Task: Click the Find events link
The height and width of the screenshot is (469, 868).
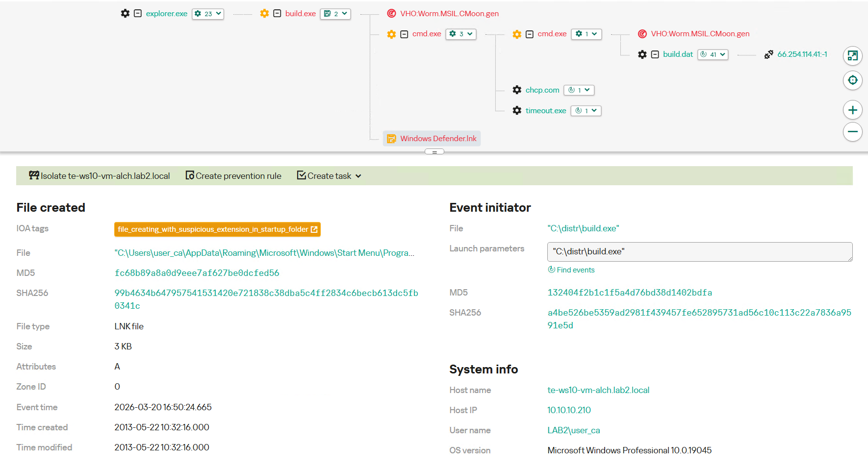Action: (571, 270)
